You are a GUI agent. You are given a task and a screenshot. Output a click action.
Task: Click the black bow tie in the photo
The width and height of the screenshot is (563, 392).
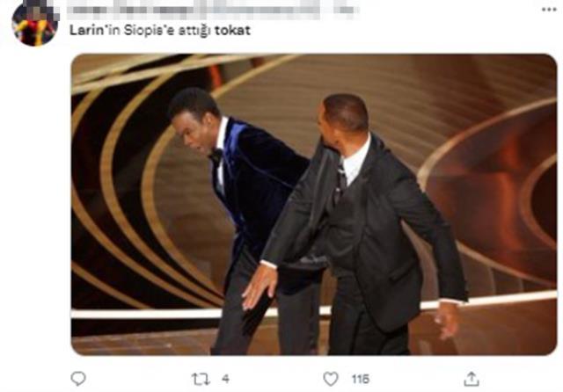pos(216,156)
